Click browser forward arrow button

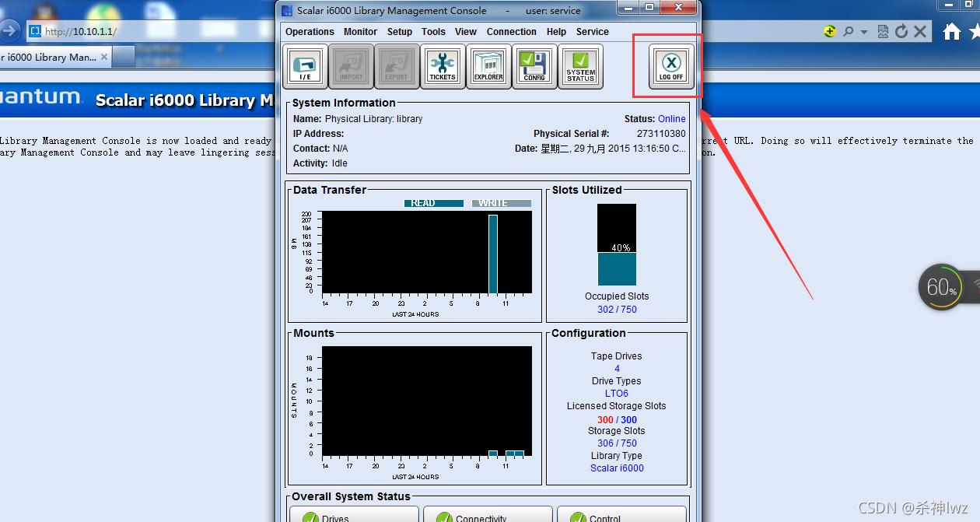point(9,31)
